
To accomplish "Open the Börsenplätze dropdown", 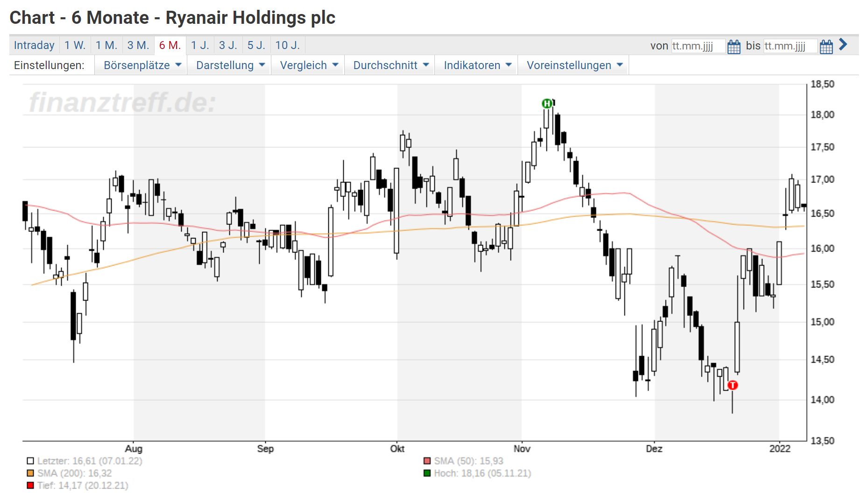I will click(141, 65).
